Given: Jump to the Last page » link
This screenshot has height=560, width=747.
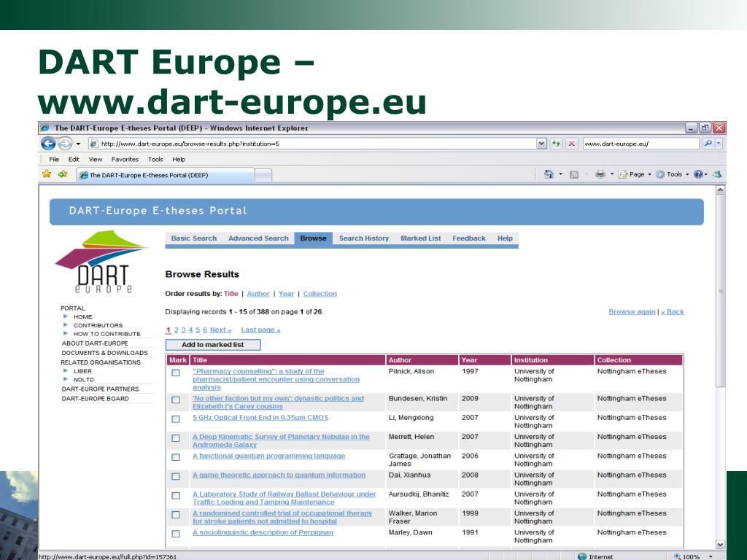Looking at the screenshot, I should click(x=260, y=330).
